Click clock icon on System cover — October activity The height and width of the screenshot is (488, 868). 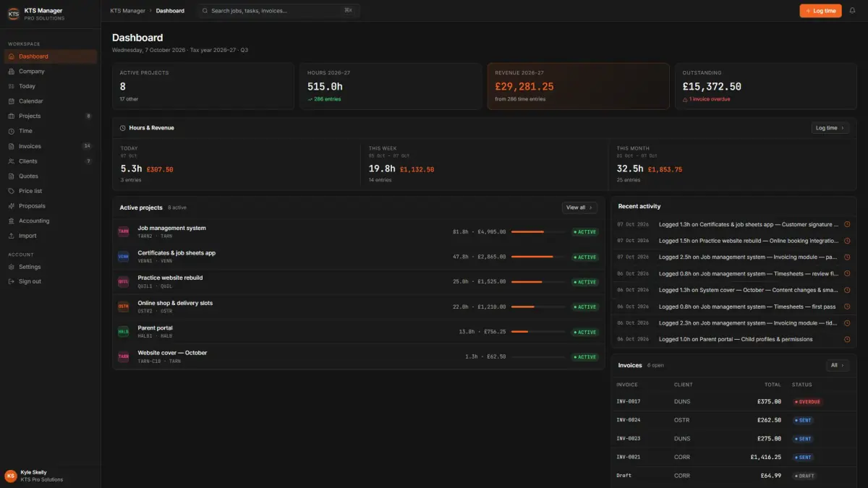click(847, 290)
